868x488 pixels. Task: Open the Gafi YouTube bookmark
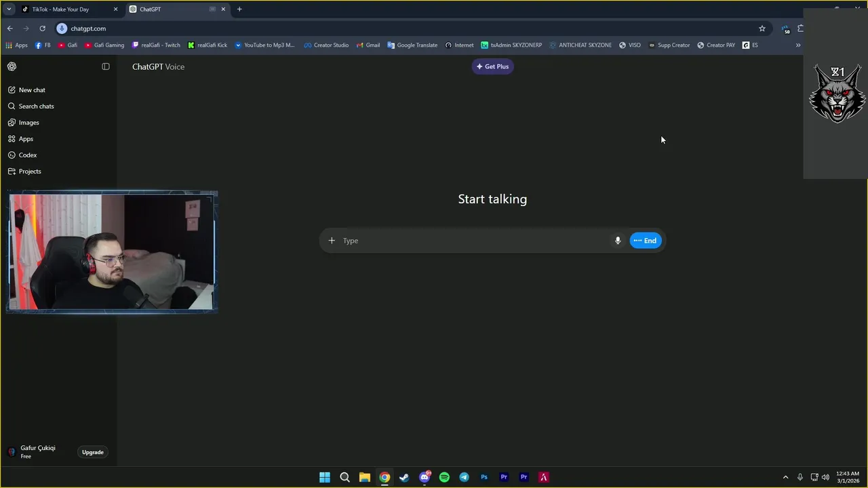click(67, 45)
